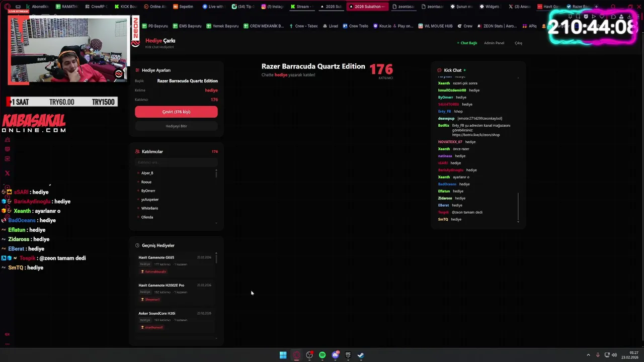Click the microphone tray icon

pos(598,355)
